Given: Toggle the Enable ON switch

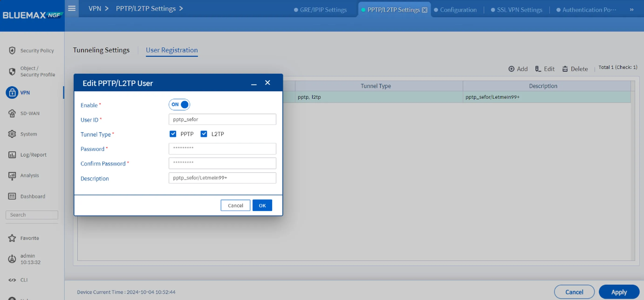Looking at the screenshot, I should pos(179,105).
